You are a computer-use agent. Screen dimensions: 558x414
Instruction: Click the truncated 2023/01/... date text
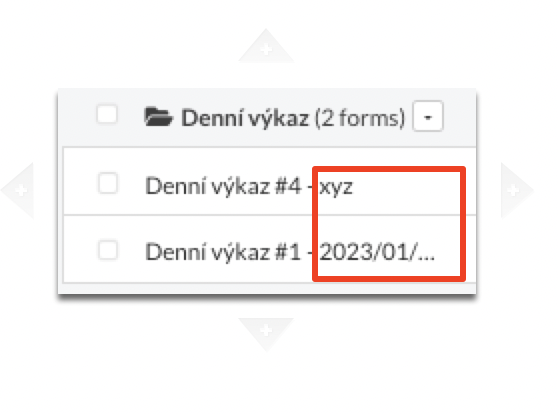tap(377, 252)
